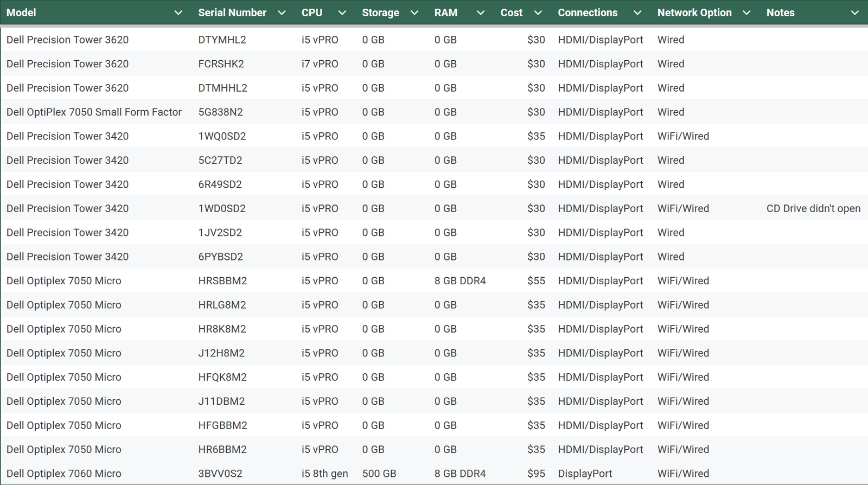Click Network Option cell in 3BVV0S2 row
The image size is (868, 485).
click(x=684, y=474)
